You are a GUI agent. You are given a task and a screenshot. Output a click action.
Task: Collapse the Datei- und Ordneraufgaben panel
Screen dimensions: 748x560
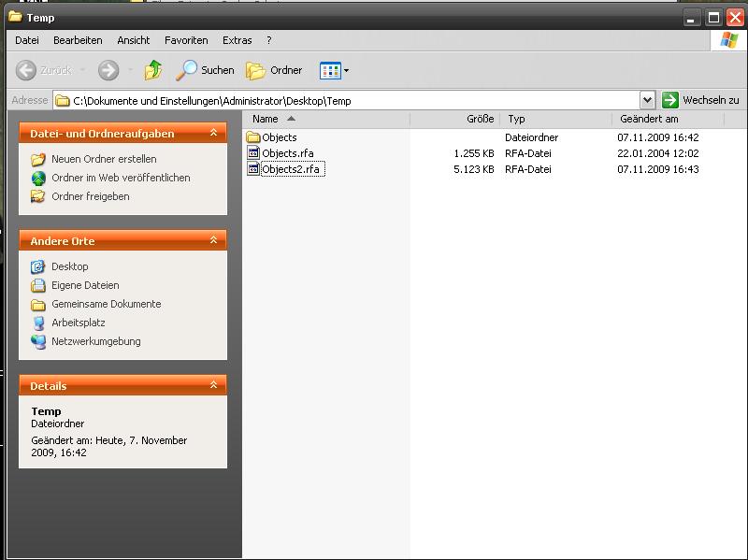214,133
